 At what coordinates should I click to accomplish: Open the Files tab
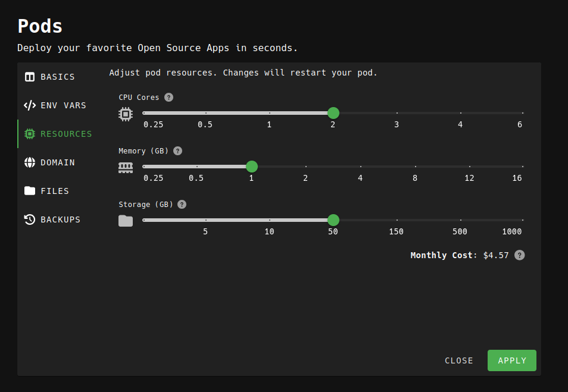tap(55, 191)
